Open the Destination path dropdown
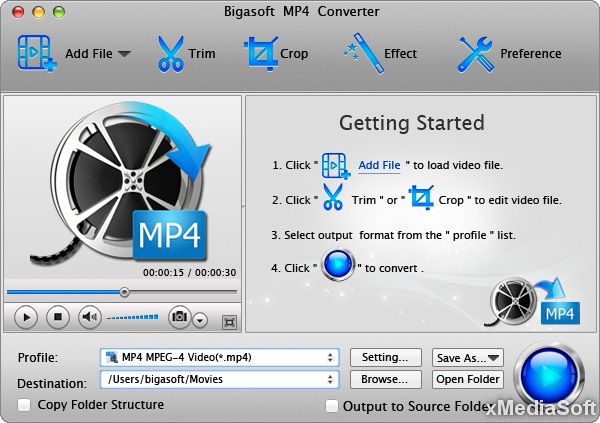 point(220,379)
